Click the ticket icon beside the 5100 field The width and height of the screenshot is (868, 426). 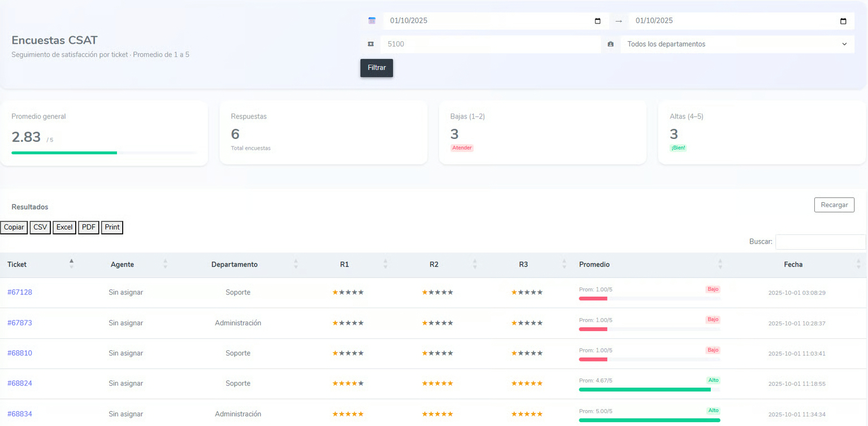pyautogui.click(x=371, y=44)
